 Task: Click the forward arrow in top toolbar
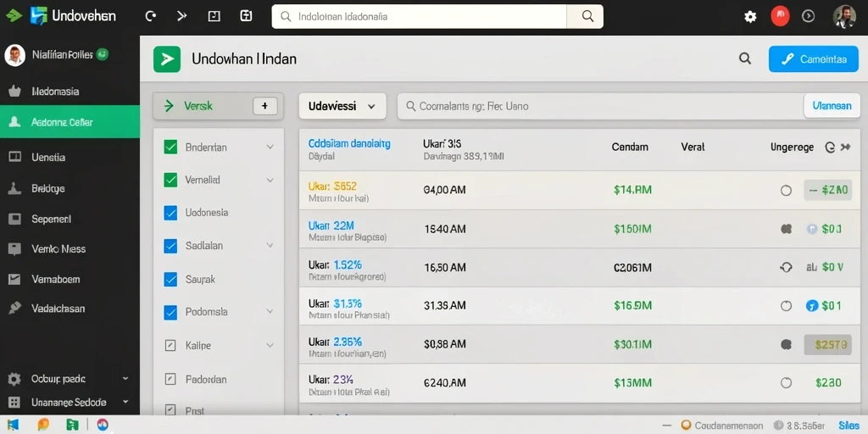pos(181,16)
